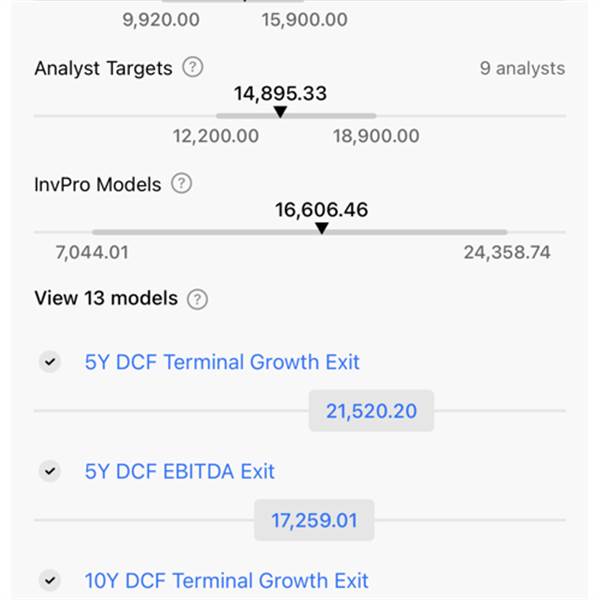This screenshot has width=600, height=600.
Task: Toggle checkmark for 5Y DCF EBITDA Exit
Action: (49, 471)
